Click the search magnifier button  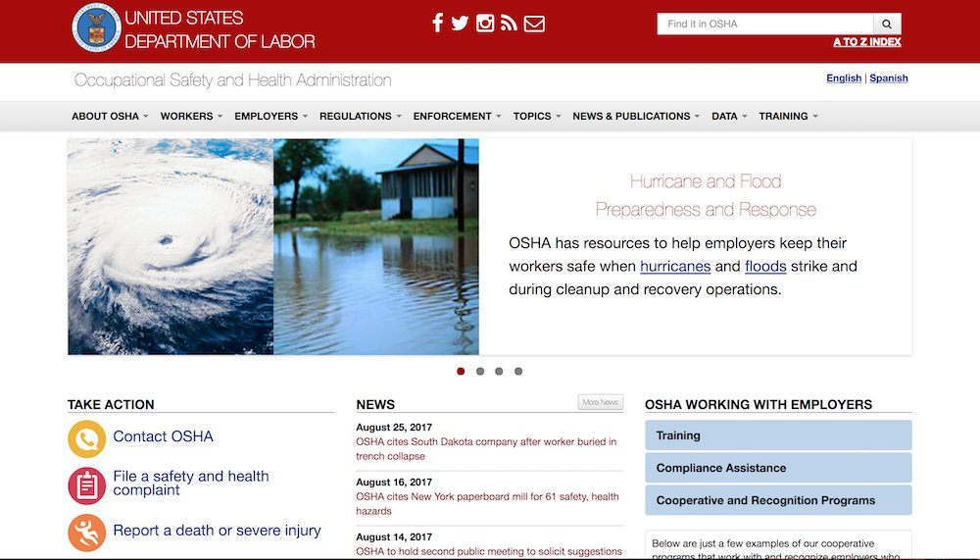click(887, 24)
